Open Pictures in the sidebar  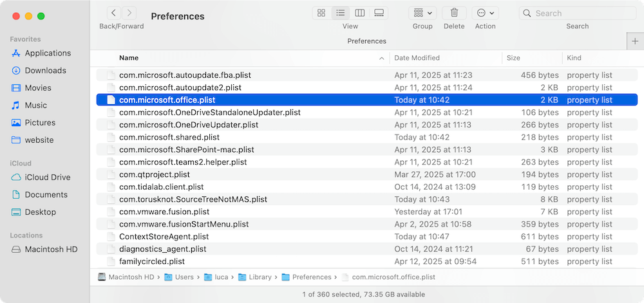click(33, 123)
